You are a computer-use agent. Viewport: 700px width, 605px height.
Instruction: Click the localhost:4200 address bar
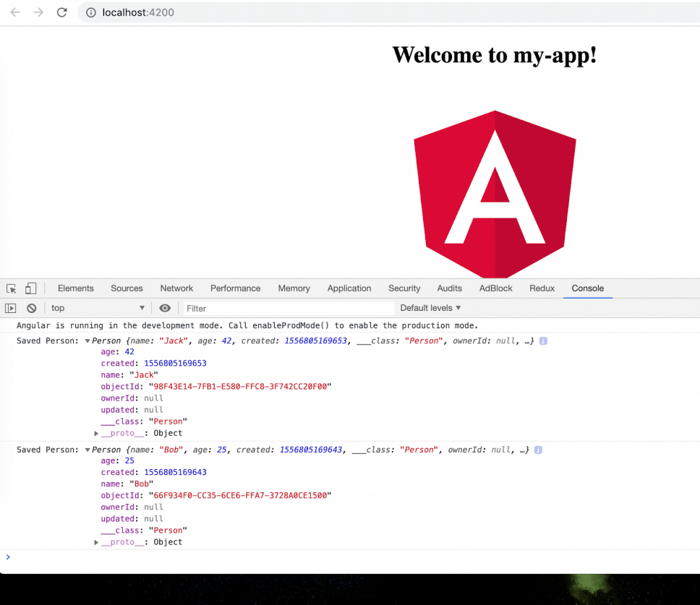(388, 12)
